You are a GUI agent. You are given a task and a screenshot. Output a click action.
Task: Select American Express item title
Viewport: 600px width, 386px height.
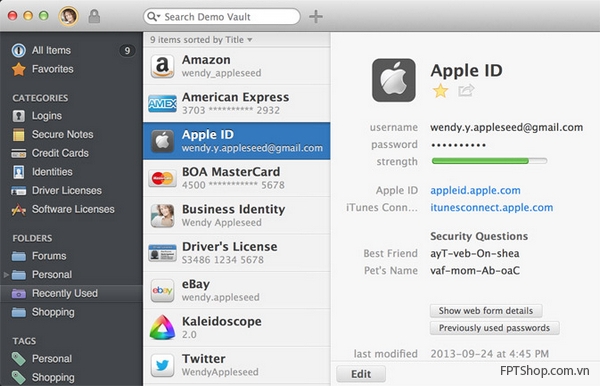[x=236, y=97]
